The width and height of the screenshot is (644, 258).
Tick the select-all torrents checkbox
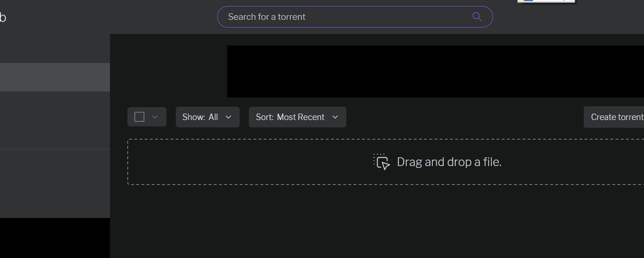coord(139,117)
